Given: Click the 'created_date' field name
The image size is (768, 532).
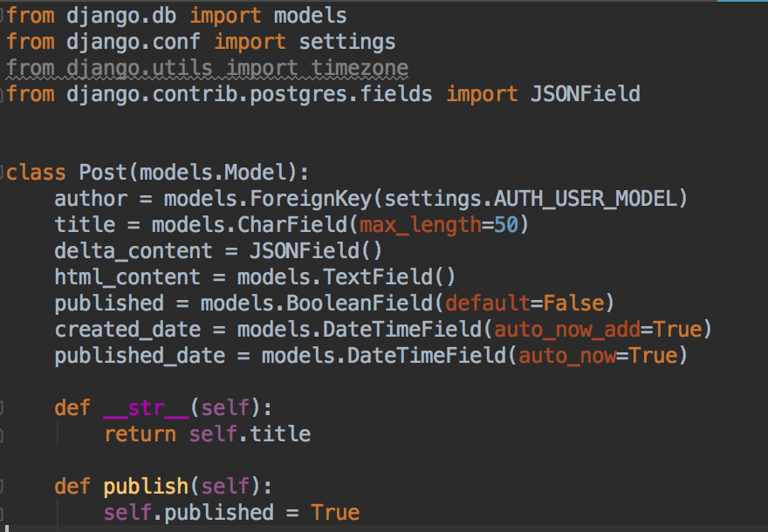Looking at the screenshot, I should 127,330.
